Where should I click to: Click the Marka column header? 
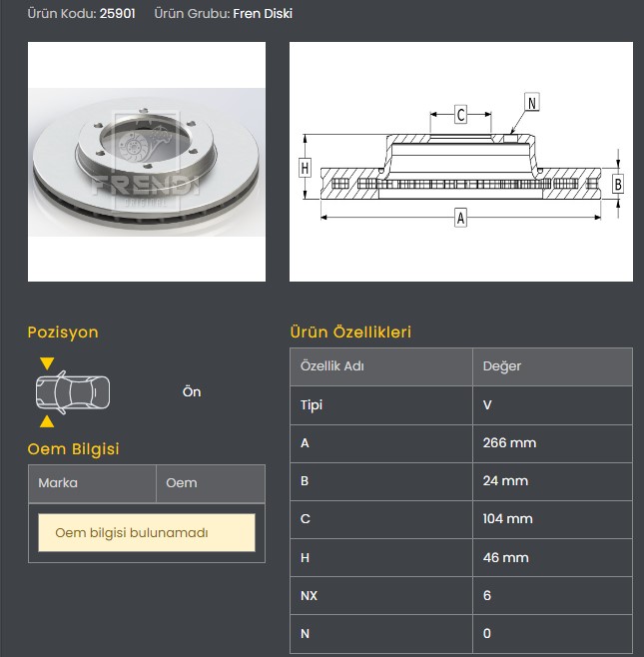click(58, 483)
